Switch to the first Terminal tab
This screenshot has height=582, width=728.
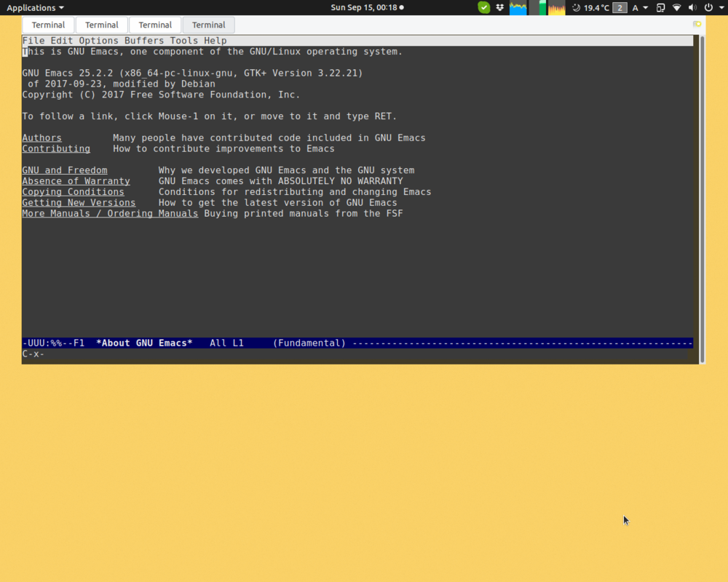[48, 25]
